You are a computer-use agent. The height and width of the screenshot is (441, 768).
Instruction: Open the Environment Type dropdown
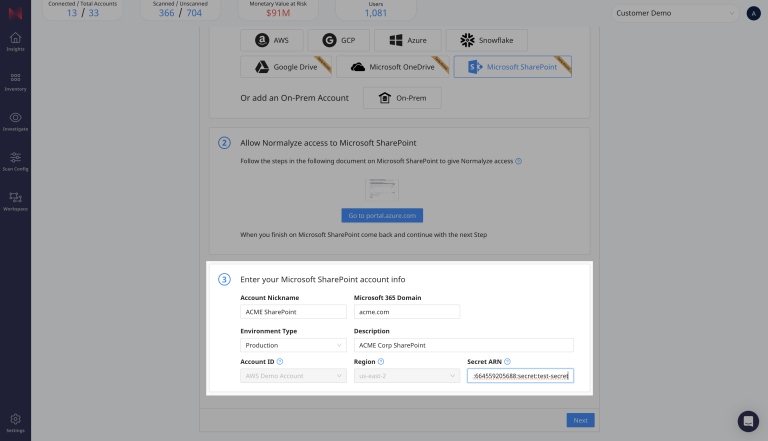click(x=293, y=345)
